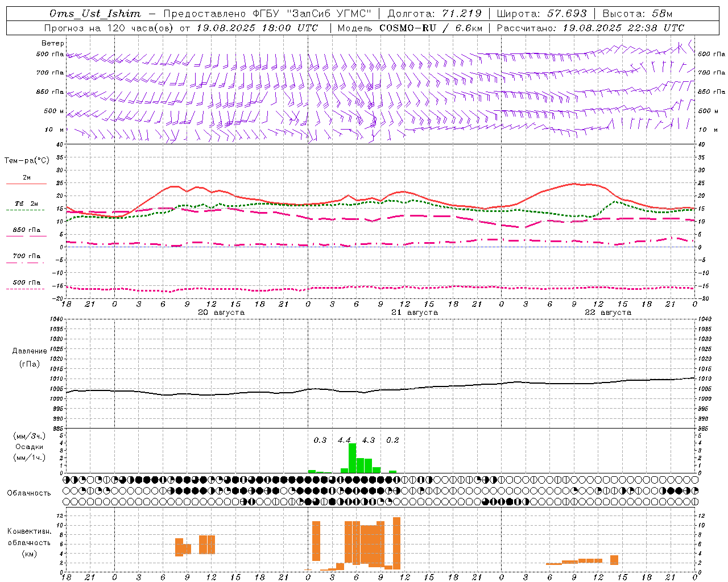Click the 500 м wind level label on the left

click(55, 111)
